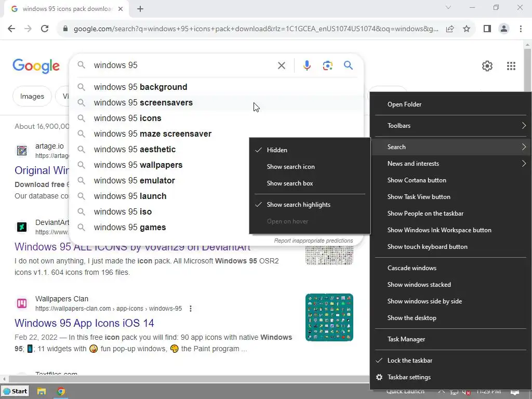
Task: Open Google quick settings gear
Action: 487,66
